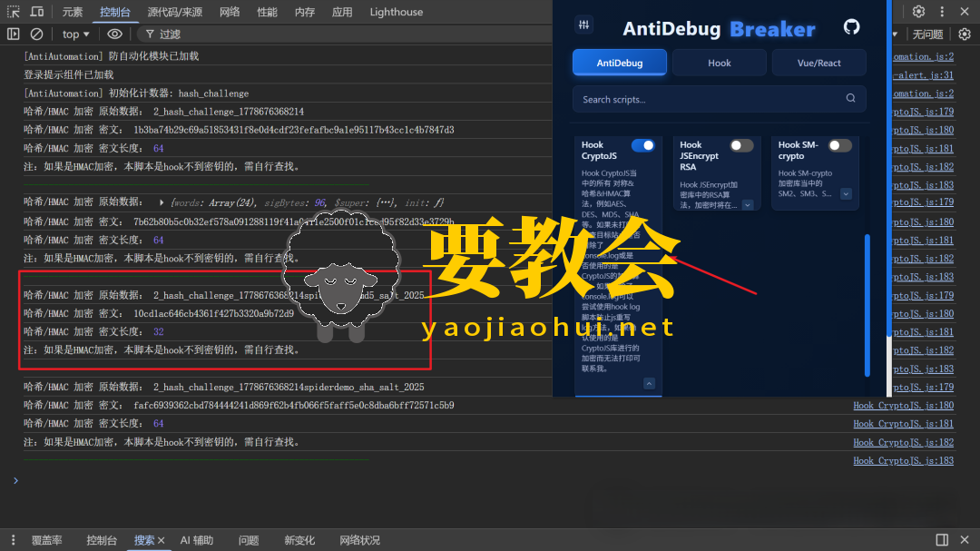Image resolution: width=980 pixels, height=551 pixels.
Task: Disable the Hook CryptoJS switch
Action: (642, 146)
